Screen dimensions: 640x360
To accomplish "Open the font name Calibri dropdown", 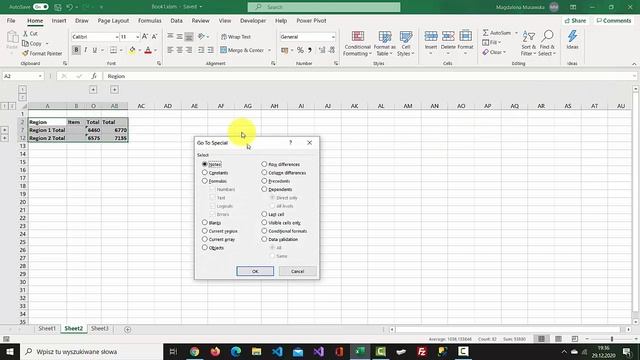I will [x=117, y=37].
